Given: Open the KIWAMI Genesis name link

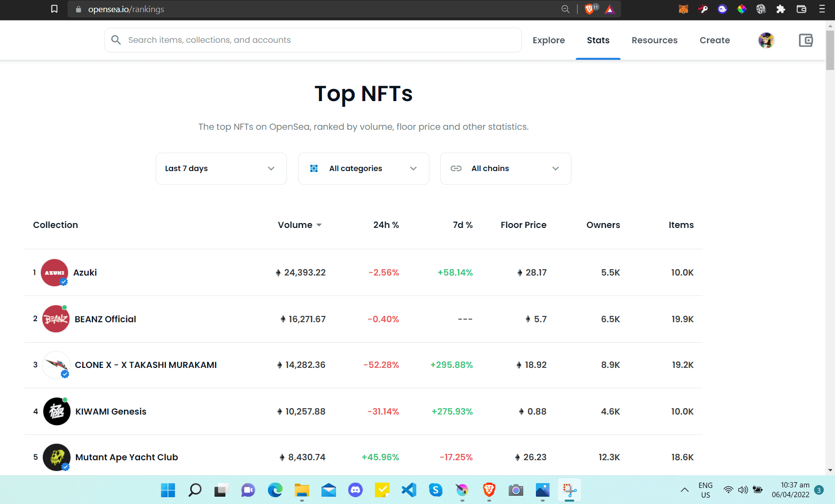Looking at the screenshot, I should (x=111, y=412).
